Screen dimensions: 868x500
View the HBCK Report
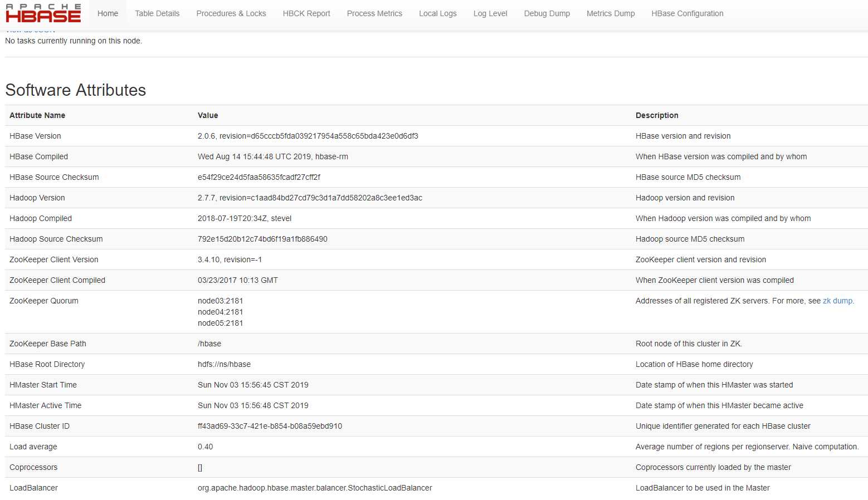point(306,13)
